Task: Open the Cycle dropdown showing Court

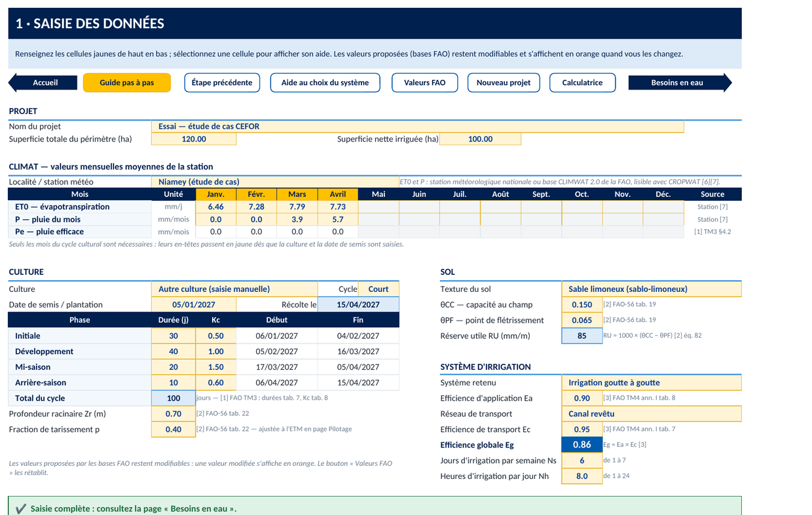Action: click(378, 289)
